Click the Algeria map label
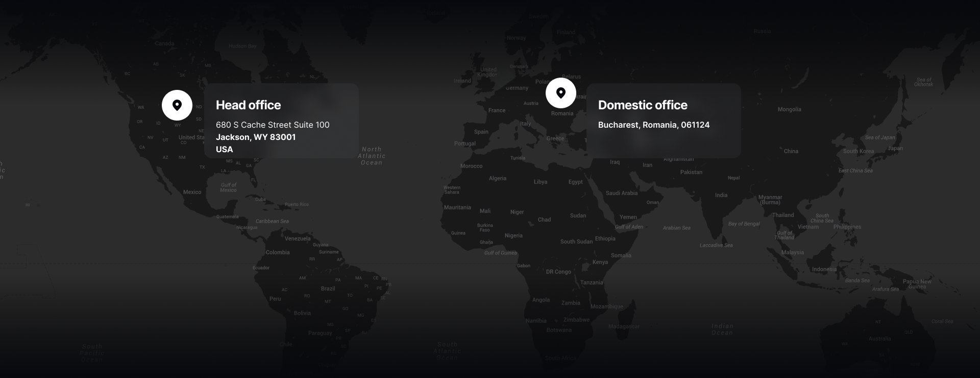This screenshot has height=378, width=980. point(497,178)
